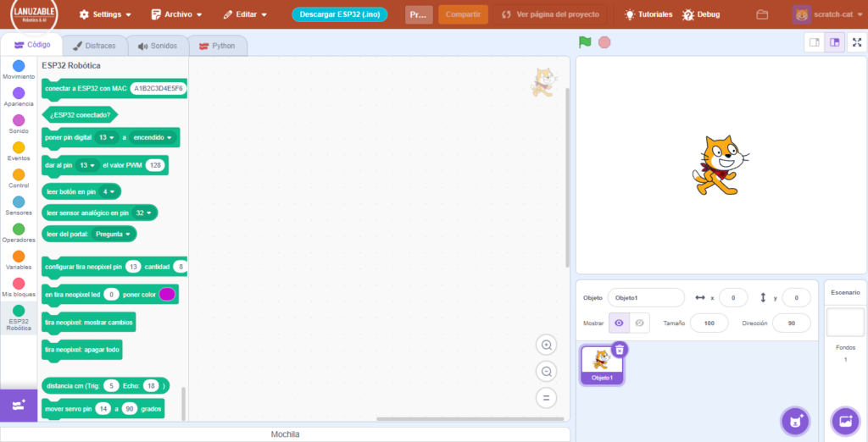Open the choose sprite button
The width and height of the screenshot is (868, 442).
pyautogui.click(x=794, y=420)
